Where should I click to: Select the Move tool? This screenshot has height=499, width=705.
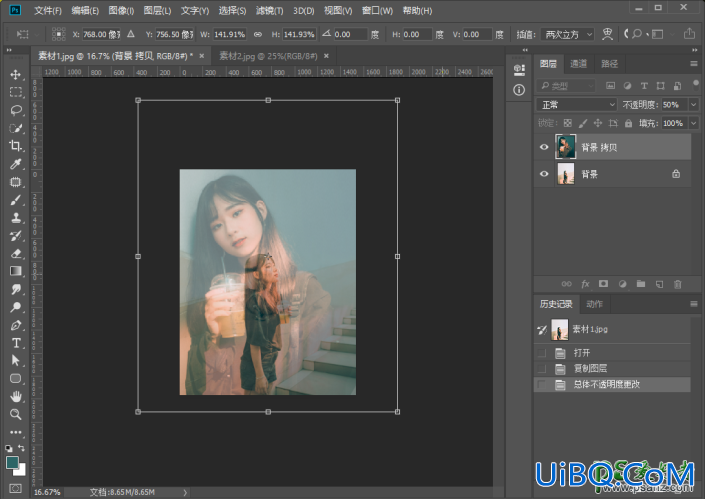16,75
